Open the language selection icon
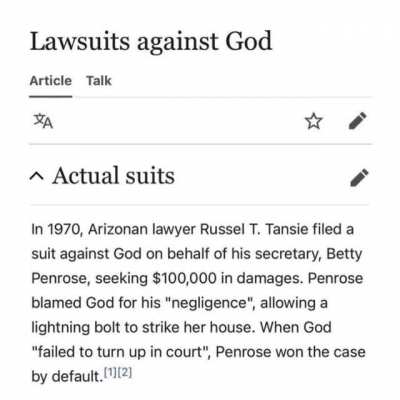This screenshot has height=400, width=400. [x=43, y=121]
